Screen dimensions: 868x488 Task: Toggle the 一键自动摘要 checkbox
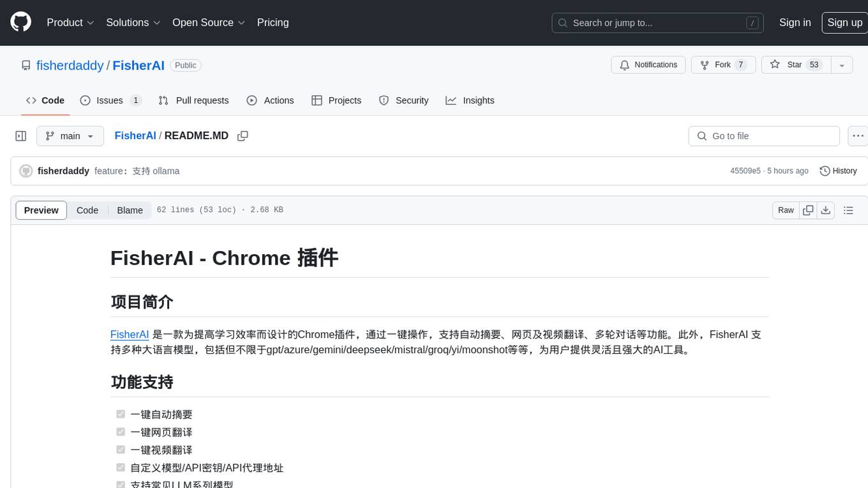[x=121, y=414]
